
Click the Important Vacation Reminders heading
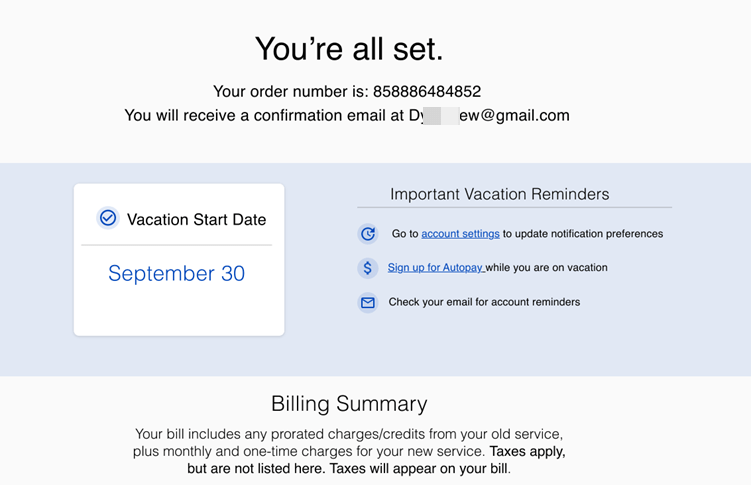499,194
